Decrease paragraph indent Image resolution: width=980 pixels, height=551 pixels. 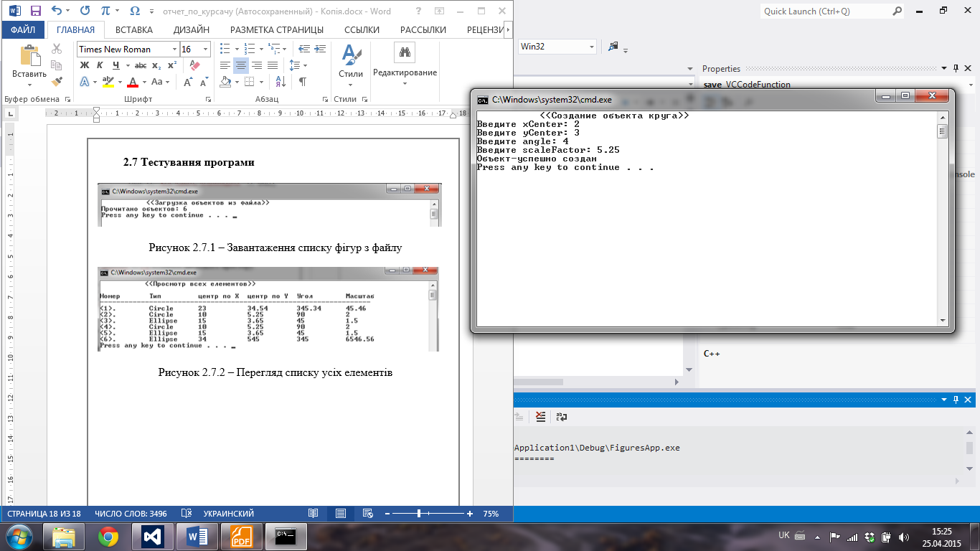[x=303, y=49]
